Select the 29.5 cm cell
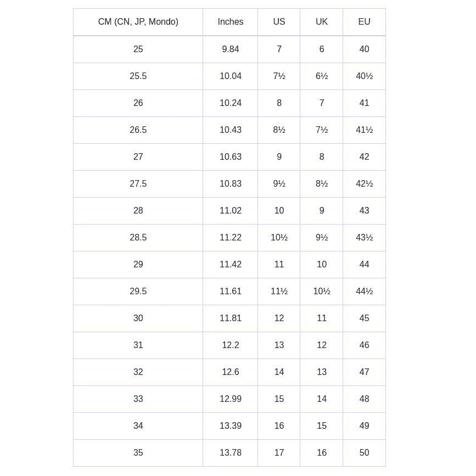Screen dimensions: 476x476 [x=138, y=291]
